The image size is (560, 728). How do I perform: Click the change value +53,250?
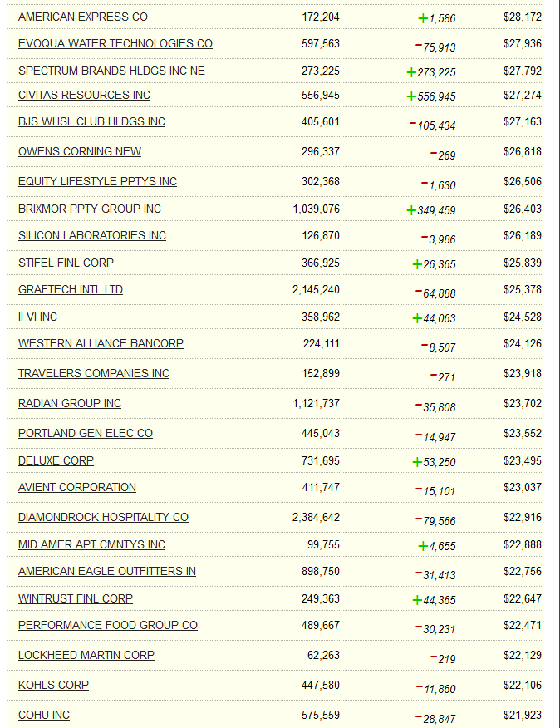coord(435,462)
